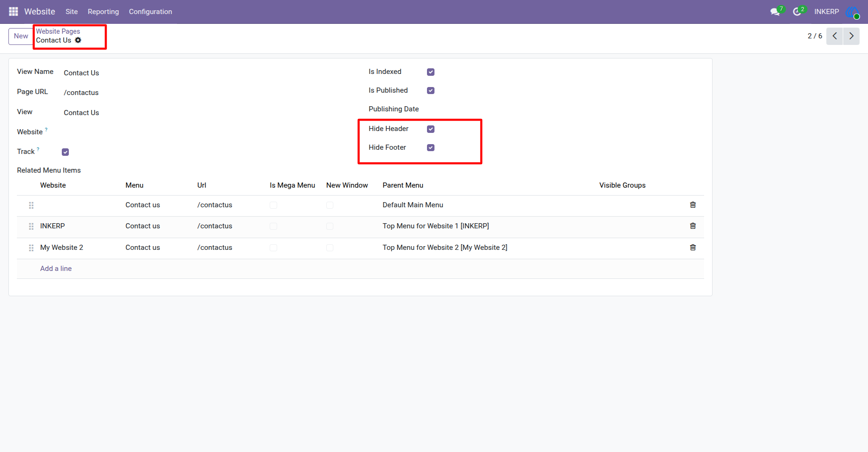Viewport: 868px width, 452px height.
Task: Add a line to related menu items
Action: 56,269
